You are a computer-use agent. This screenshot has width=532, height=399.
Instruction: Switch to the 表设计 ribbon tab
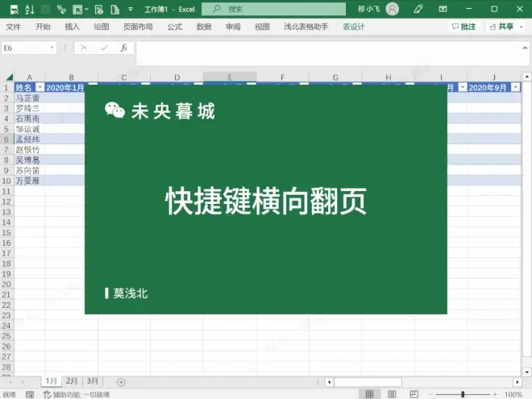[x=354, y=27]
